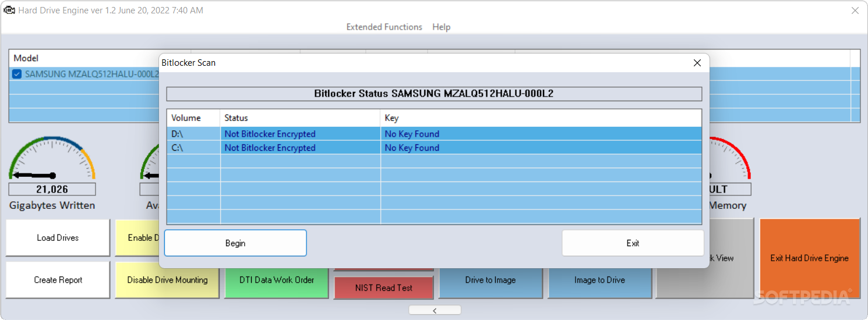Click the Status column header
868x320 pixels.
[x=300, y=118]
